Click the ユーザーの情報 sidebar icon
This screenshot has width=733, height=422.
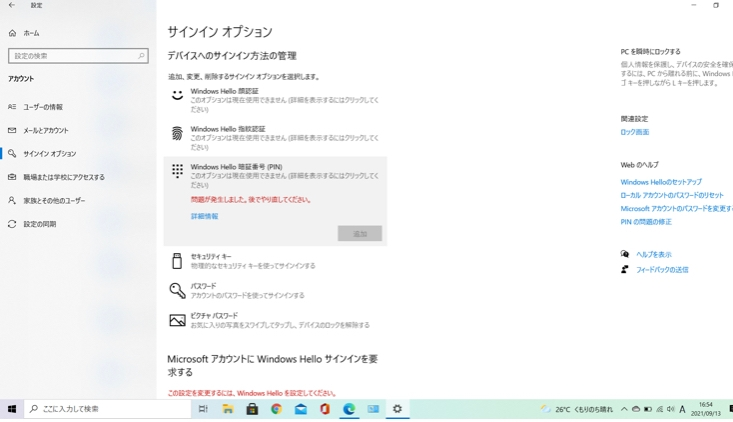[x=12, y=107]
